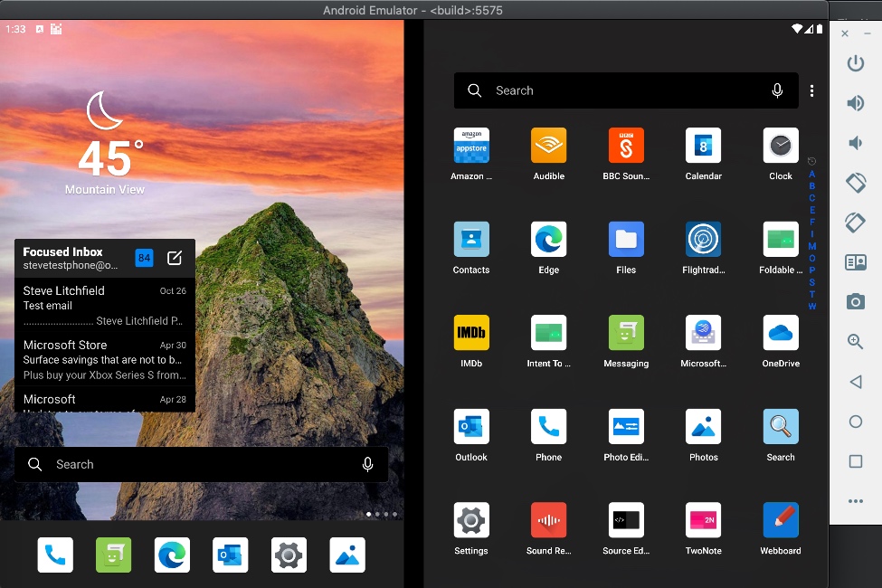Open the Contacts app
The image size is (882, 588).
[471, 239]
